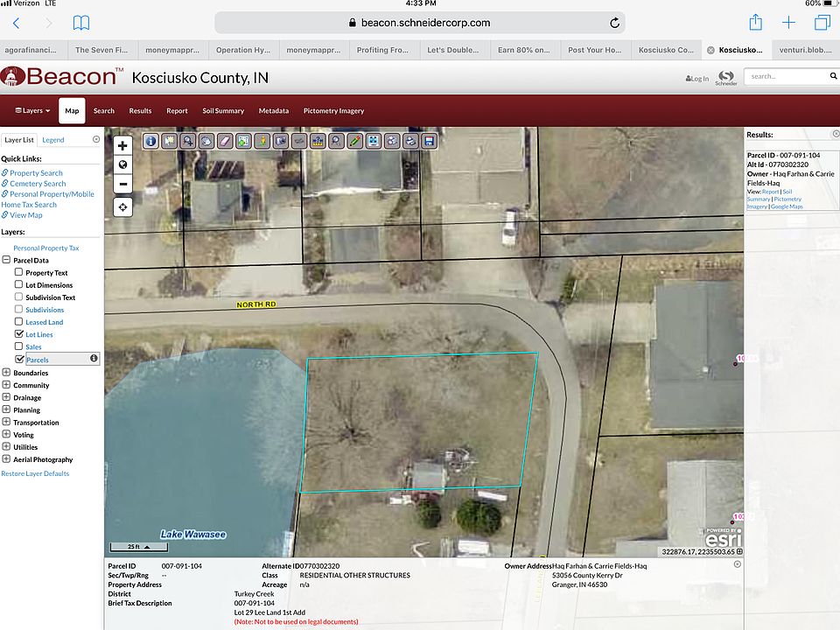Open the Metadata tab
840x630 pixels.
tap(273, 111)
